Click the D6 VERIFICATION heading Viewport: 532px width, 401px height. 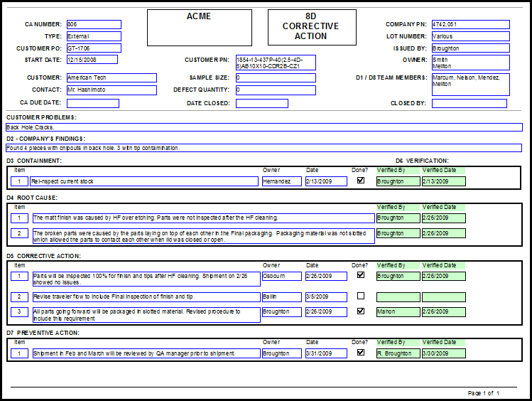[x=422, y=161]
